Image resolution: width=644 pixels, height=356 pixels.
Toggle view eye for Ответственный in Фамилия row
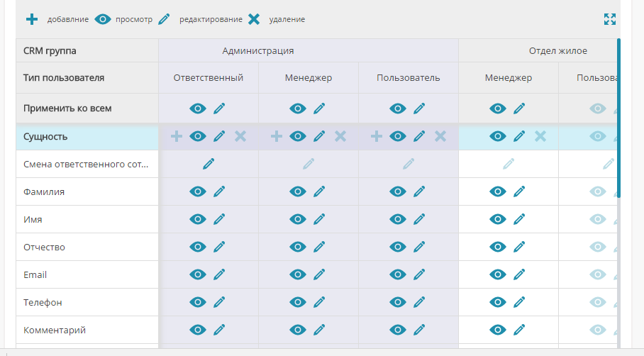click(198, 191)
